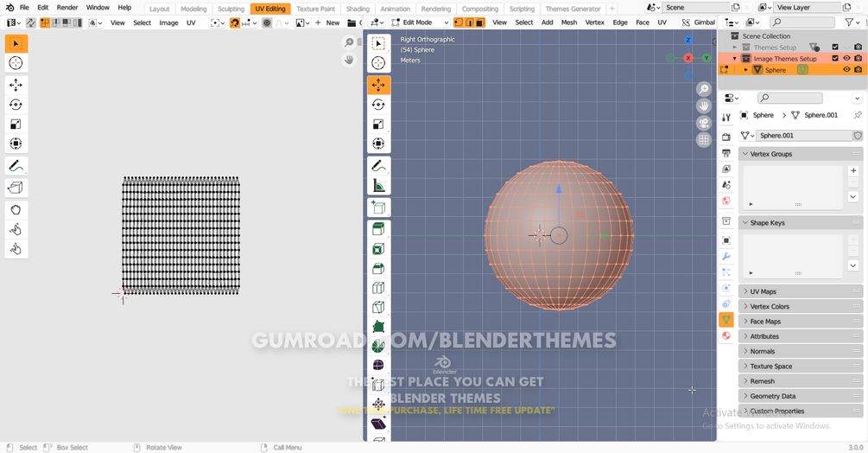Enable face select mode in the 3D viewport
The image size is (868, 453).
pos(480,22)
